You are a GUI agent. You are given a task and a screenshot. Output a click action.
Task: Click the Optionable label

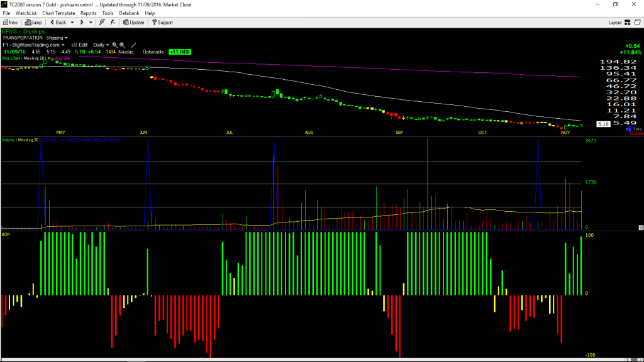coord(153,52)
